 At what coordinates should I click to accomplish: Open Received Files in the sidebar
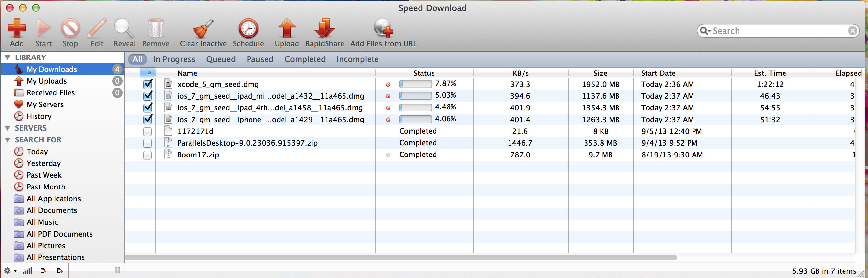[x=62, y=93]
